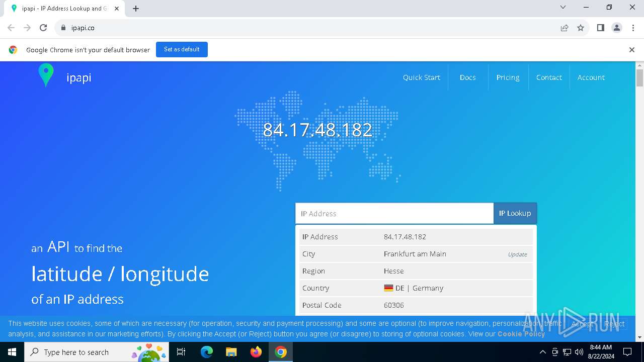Screen dimensions: 644x362
Task: Launch Microsoft Edge from the taskbar
Action: pos(207,352)
